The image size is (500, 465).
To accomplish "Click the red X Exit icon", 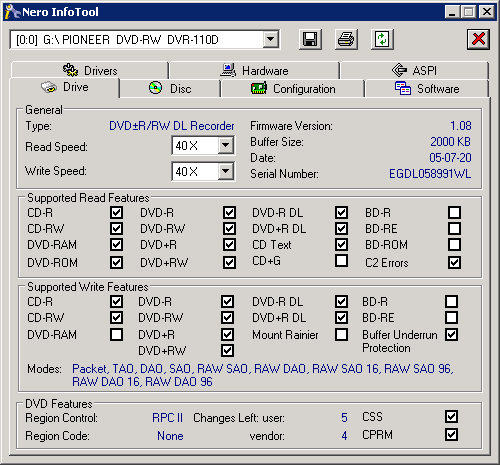I will point(478,39).
